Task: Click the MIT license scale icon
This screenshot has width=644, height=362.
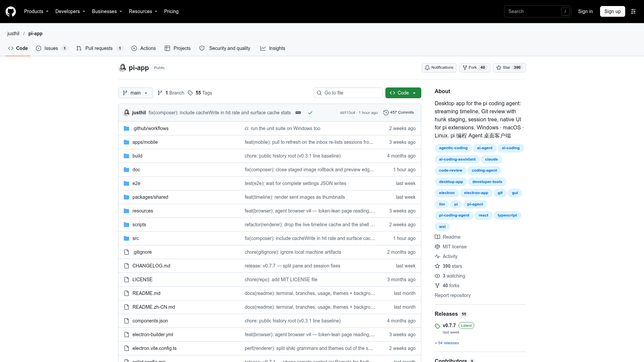Action: pyautogui.click(x=437, y=247)
